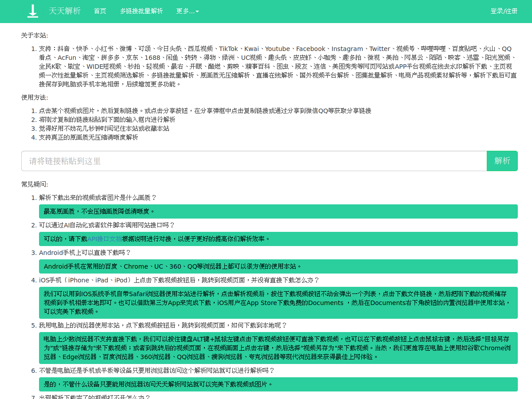Screen dimensions: 532x399
Task: Click the 关于本站: heading text
Action: pyautogui.click(x=35, y=35)
